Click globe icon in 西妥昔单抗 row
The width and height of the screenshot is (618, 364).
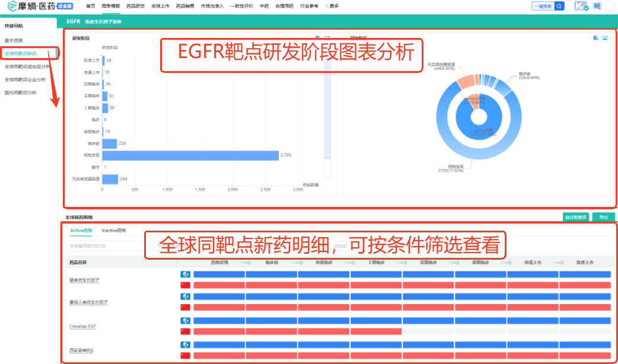click(x=185, y=344)
